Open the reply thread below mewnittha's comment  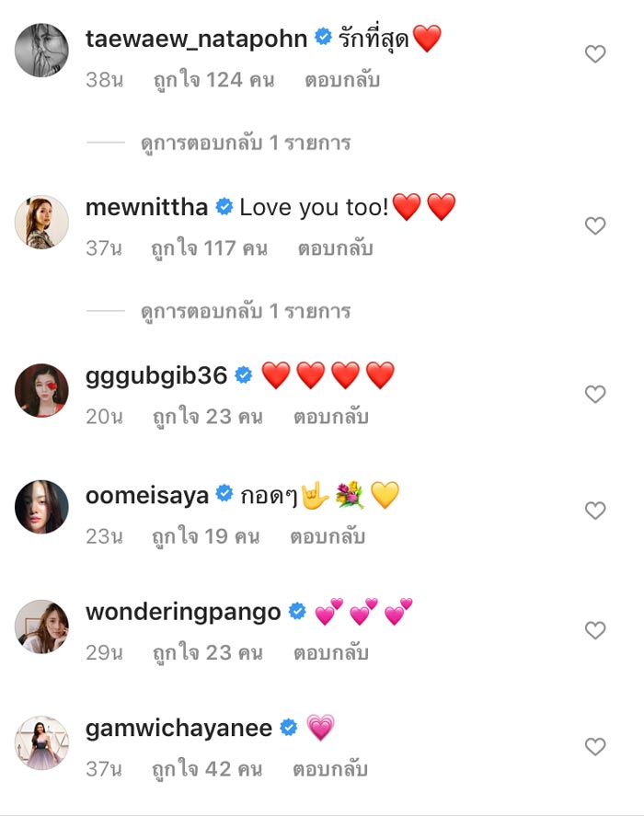pos(244,313)
